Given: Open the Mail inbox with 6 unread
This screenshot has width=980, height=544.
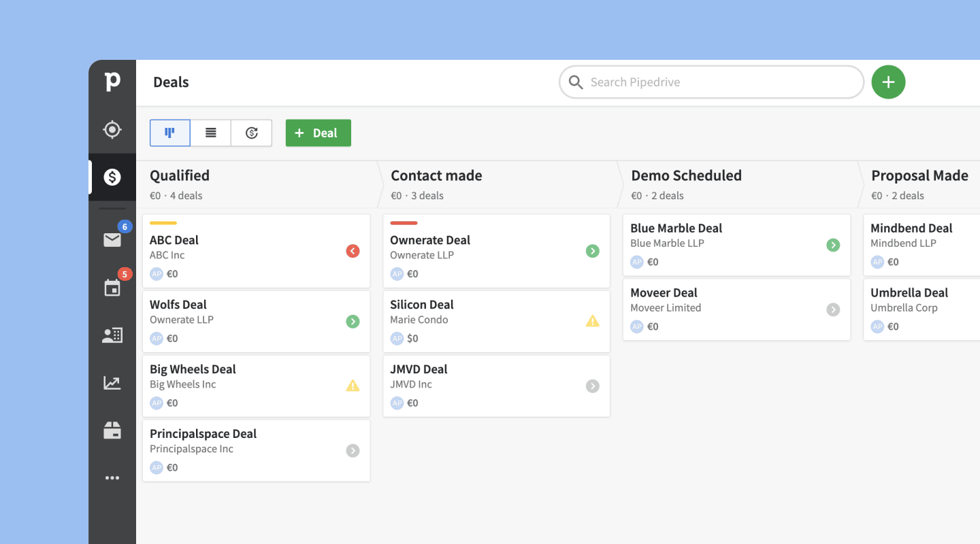Looking at the screenshot, I should (112, 239).
